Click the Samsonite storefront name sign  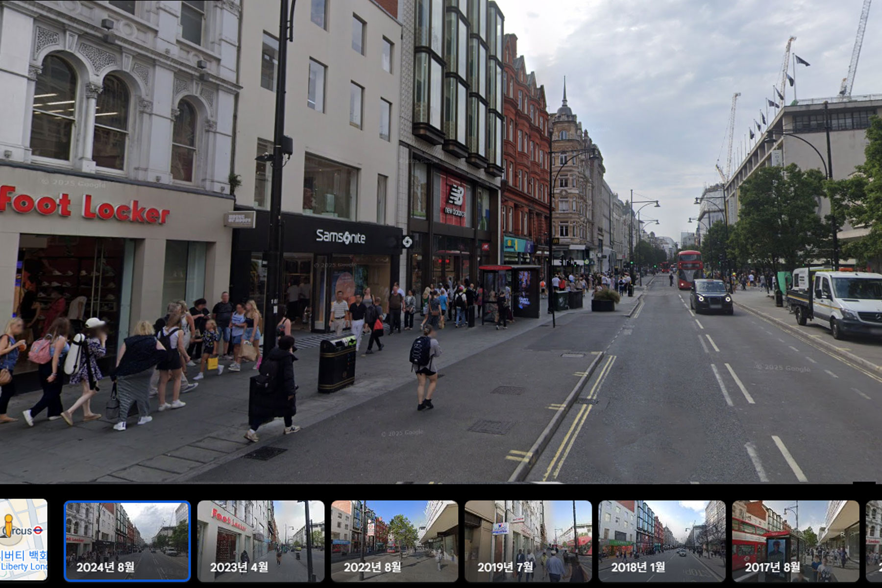(x=341, y=237)
